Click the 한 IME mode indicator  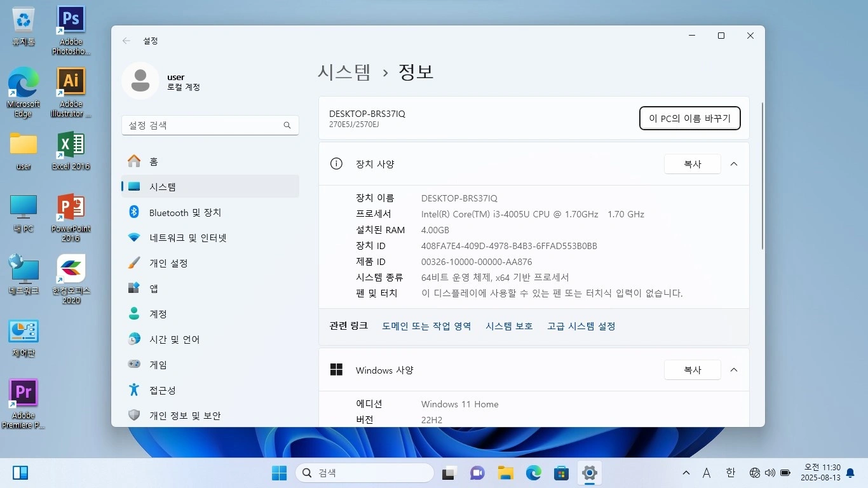[x=730, y=473]
